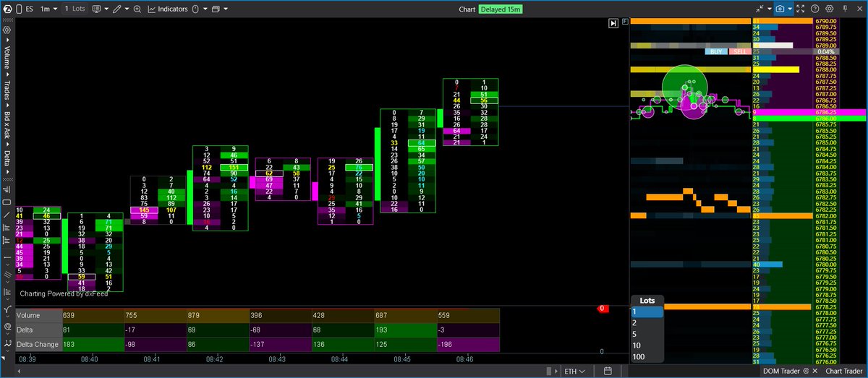
Task: Click the red 0 position badge
Action: 603,309
